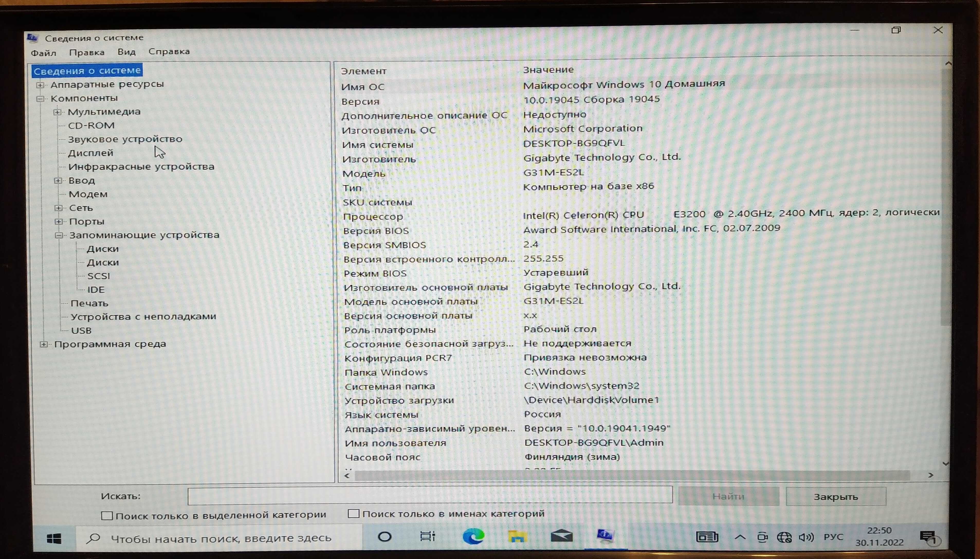Select CD-ROM in the tree
Image resolution: width=980 pixels, height=559 pixels.
coord(91,125)
